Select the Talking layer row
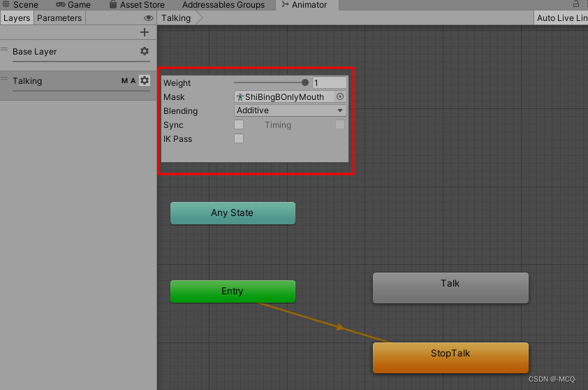This screenshot has height=390, width=588. click(78, 85)
